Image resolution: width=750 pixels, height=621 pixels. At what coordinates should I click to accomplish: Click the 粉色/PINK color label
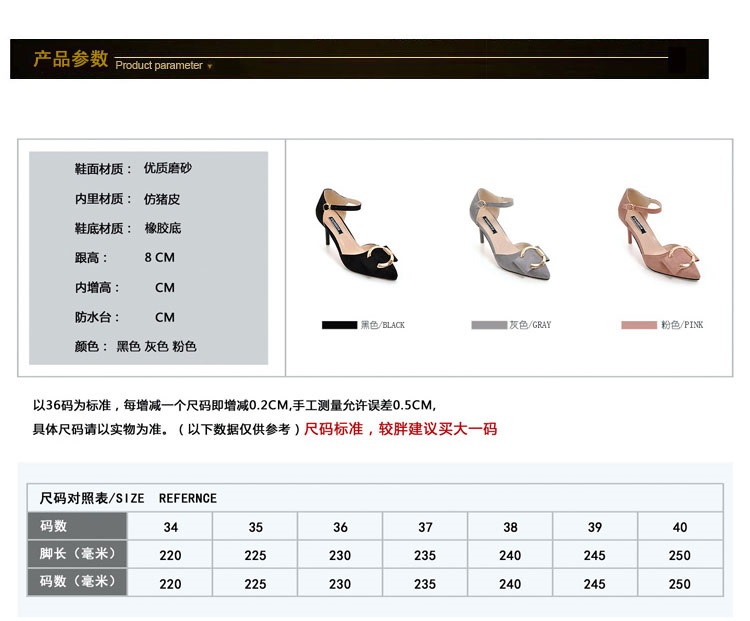pos(682,325)
